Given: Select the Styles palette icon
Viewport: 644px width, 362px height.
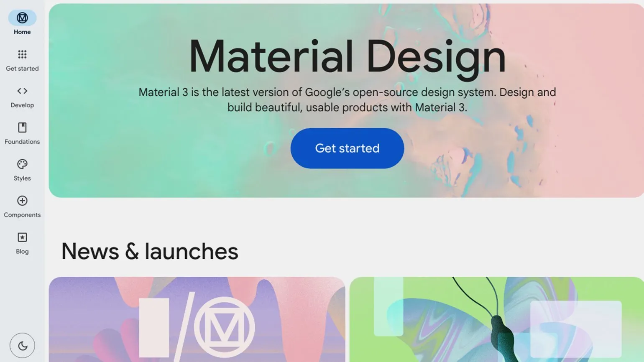Looking at the screenshot, I should pos(22,164).
